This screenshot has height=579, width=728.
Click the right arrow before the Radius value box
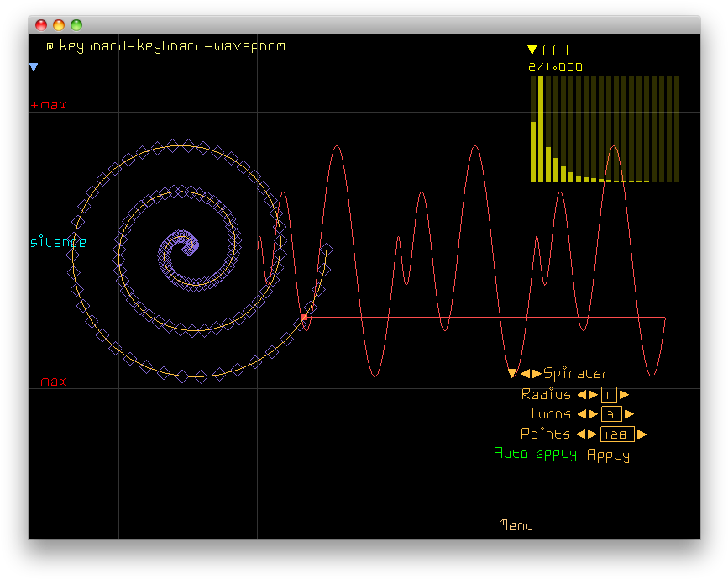point(593,394)
